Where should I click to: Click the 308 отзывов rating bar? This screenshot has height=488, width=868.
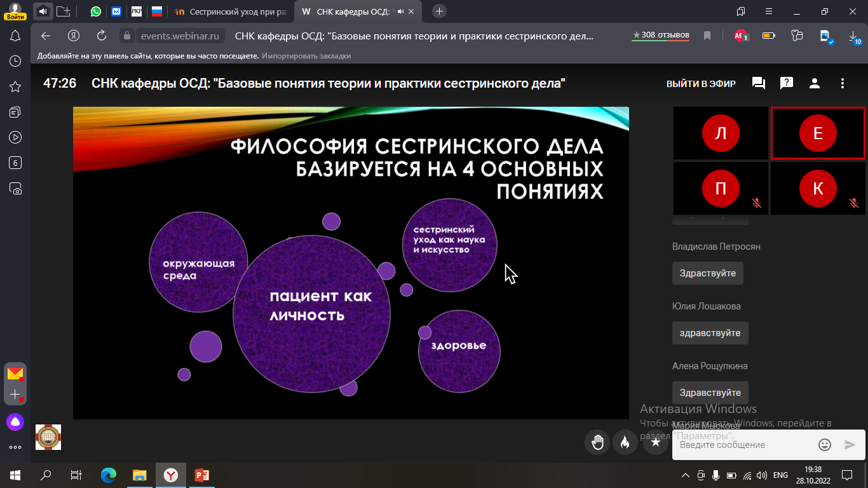pyautogui.click(x=661, y=36)
